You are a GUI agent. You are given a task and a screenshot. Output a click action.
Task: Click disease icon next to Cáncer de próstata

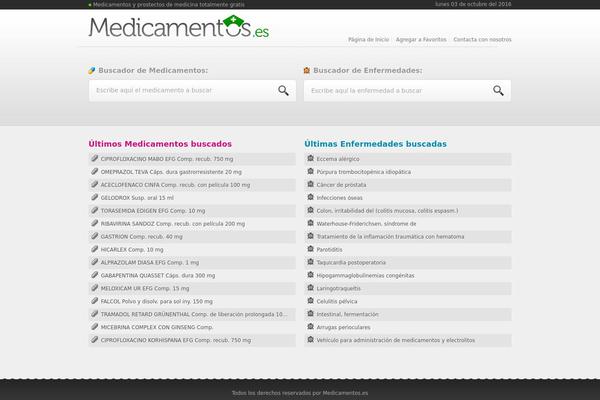pos(310,184)
